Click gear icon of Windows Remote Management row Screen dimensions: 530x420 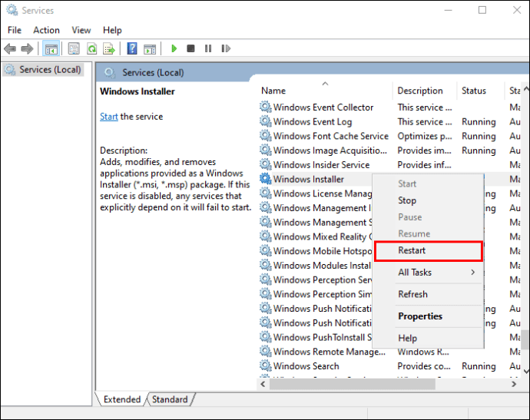point(265,352)
